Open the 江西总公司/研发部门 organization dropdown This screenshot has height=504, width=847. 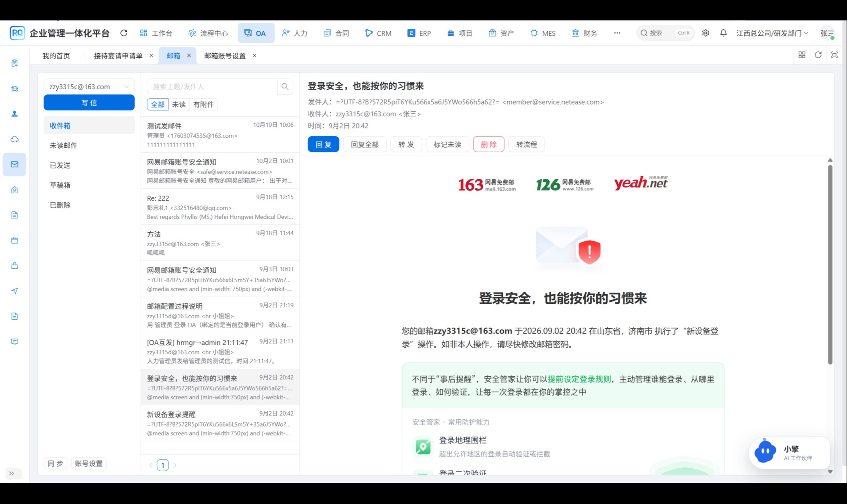coord(772,33)
